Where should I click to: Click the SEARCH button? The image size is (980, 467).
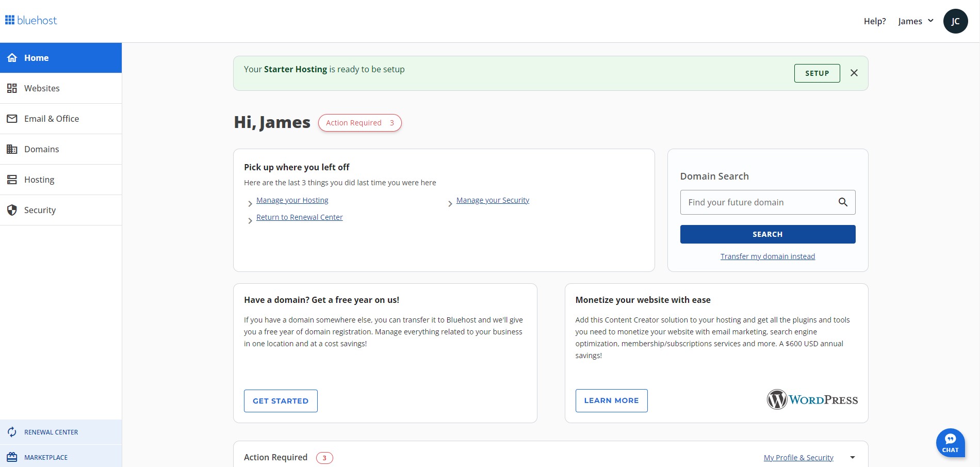(767, 234)
